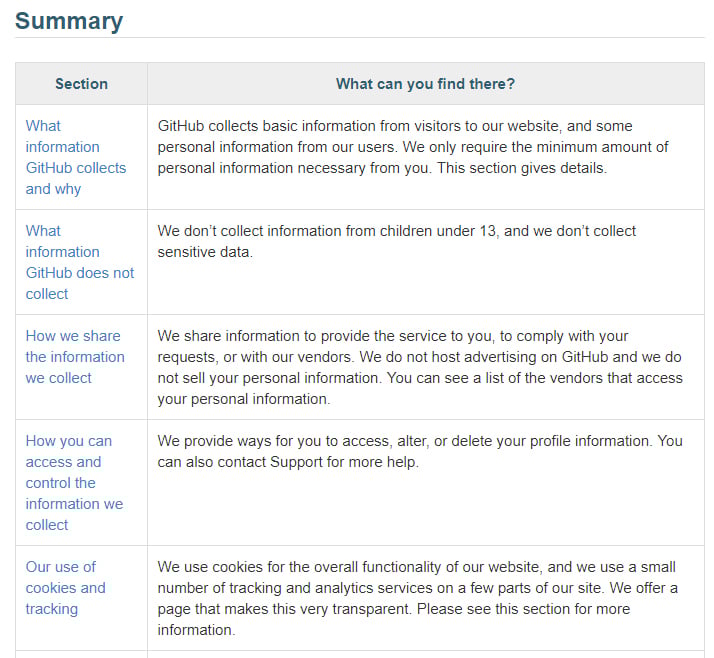This screenshot has width=714, height=658.
Task: Click the phrase "minimum amount of personal information"
Action: pos(413,158)
